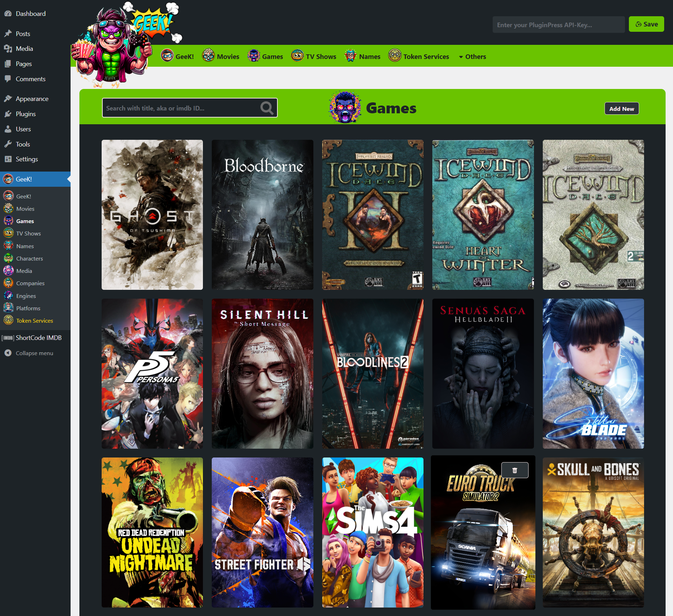Open Icewind Dale Heart of Winter poster

[x=483, y=215]
